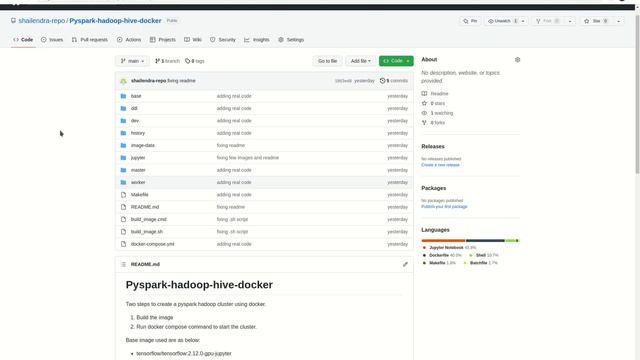
Task: View the 5 commits history link
Action: 394,81
